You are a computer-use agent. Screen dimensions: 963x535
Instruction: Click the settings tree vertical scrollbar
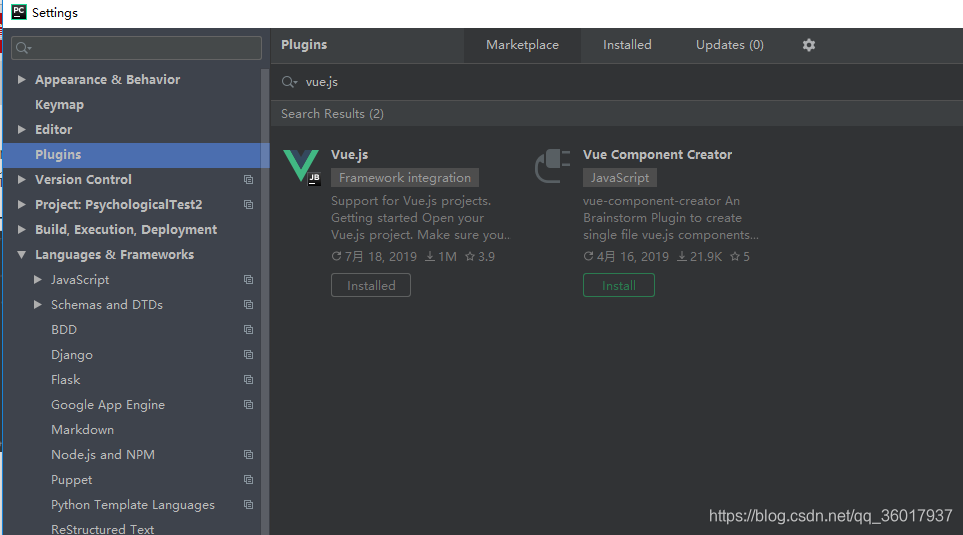pos(265,301)
